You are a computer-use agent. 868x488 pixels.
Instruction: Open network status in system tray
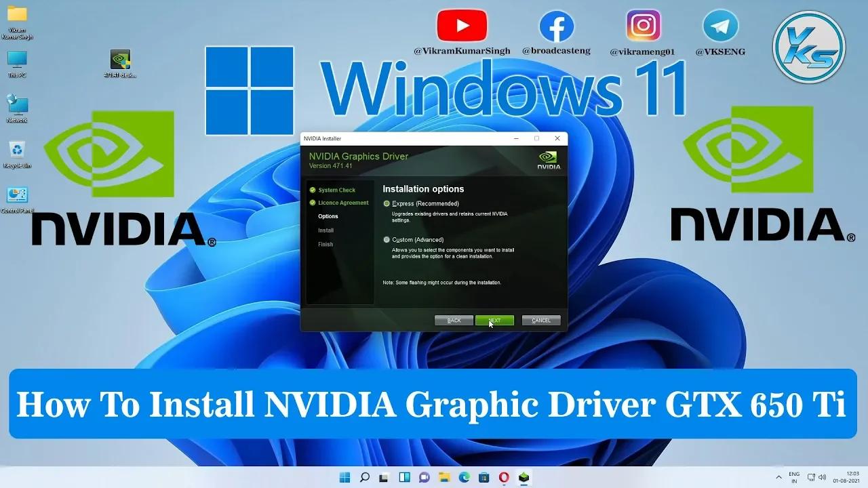pyautogui.click(x=811, y=477)
